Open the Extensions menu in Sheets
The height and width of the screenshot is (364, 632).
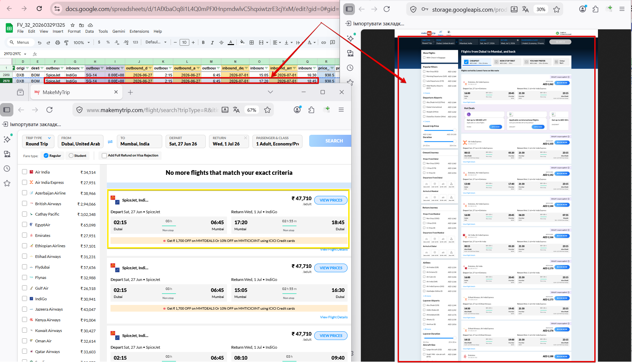pos(139,31)
